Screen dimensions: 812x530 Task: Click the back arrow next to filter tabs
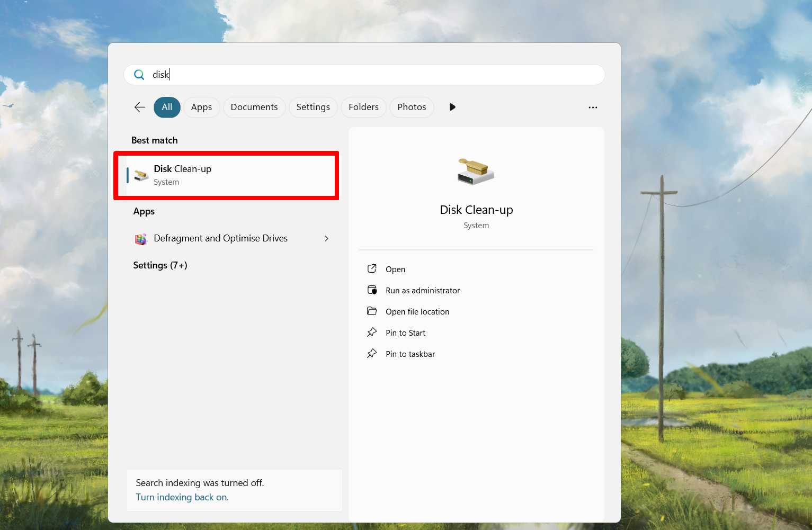[x=139, y=107]
